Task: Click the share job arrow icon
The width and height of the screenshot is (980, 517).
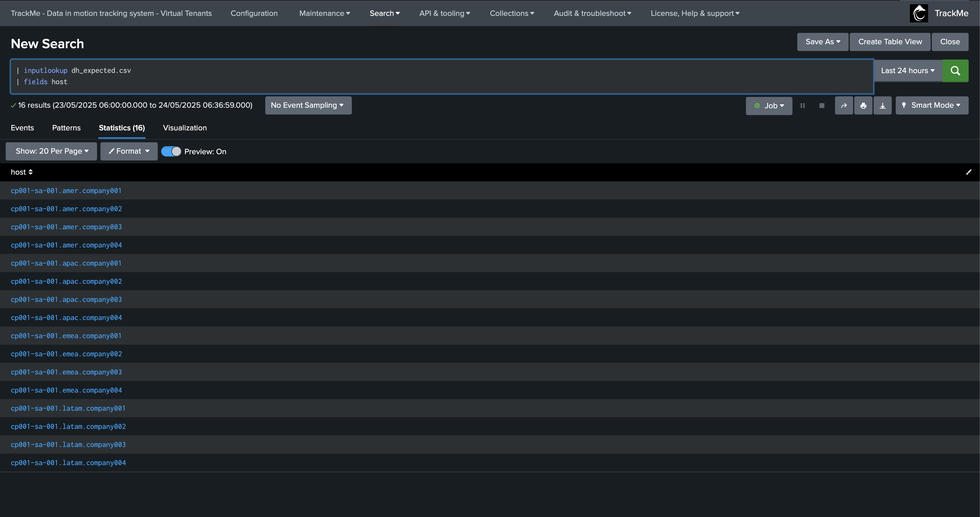Action: point(844,106)
